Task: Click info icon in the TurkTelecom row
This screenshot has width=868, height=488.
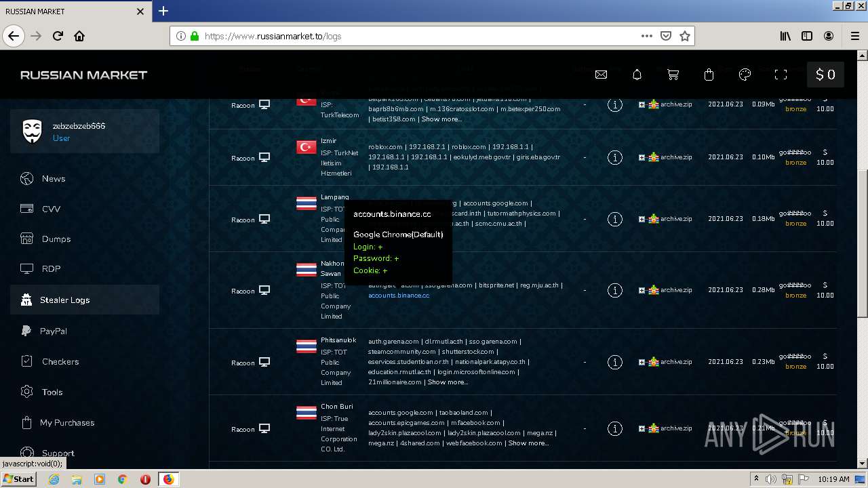Action: pos(614,104)
